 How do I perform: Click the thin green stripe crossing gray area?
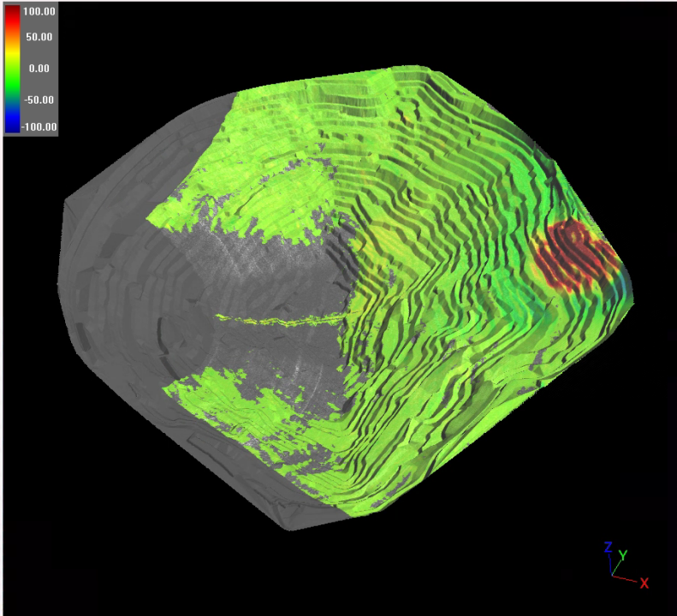(274, 320)
